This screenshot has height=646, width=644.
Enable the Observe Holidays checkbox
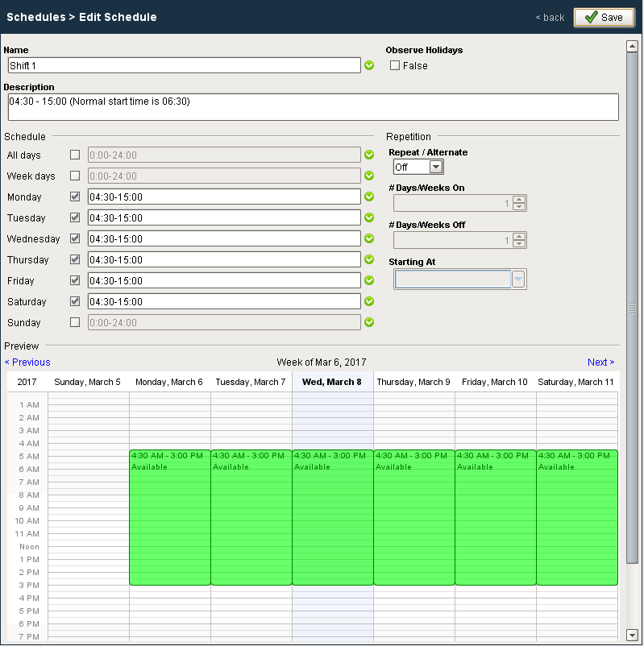point(395,65)
